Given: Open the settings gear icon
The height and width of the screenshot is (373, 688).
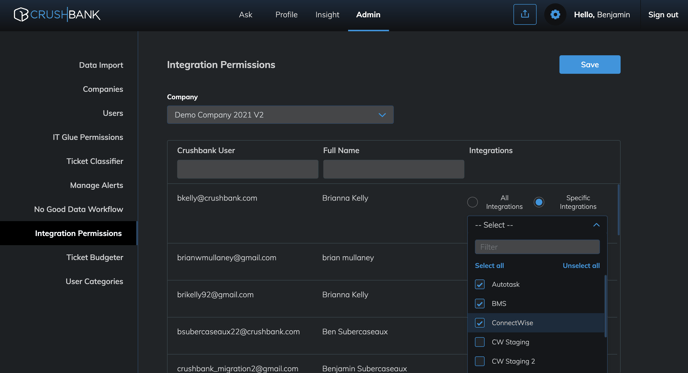Looking at the screenshot, I should [x=555, y=14].
